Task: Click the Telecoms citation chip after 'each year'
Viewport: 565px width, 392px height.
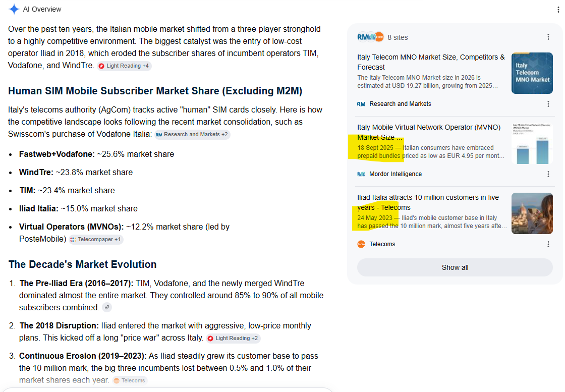Action: (130, 380)
